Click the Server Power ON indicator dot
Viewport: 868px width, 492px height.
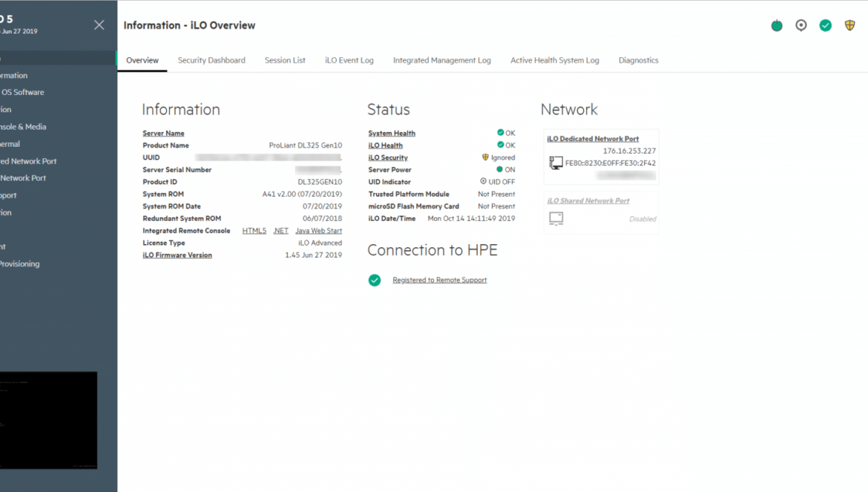[x=499, y=169]
